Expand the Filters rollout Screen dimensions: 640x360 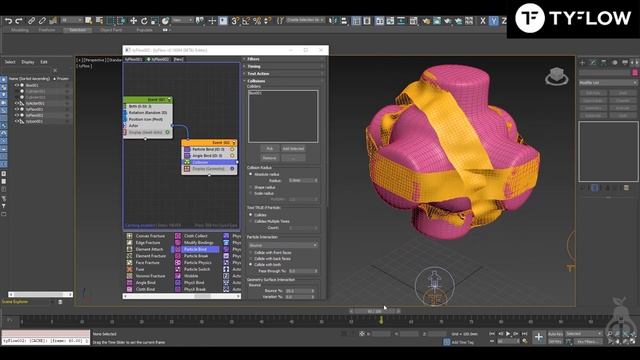[x=284, y=59]
